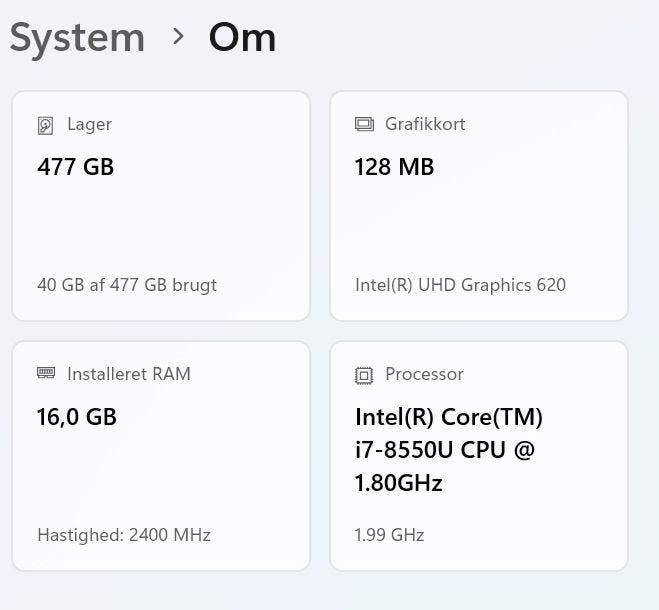Image resolution: width=659 pixels, height=610 pixels.
Task: Click the breadcrumb chevron after System
Action: click(x=178, y=37)
